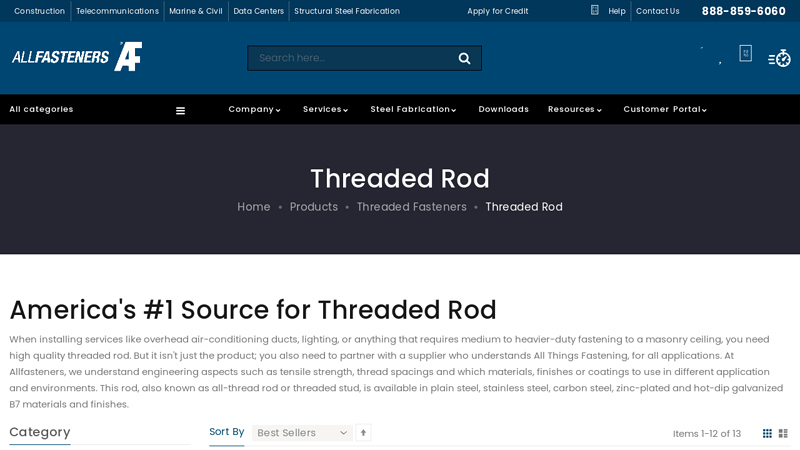Viewport: 800px width, 450px height.
Task: Open the Data Centers link
Action: point(259,11)
